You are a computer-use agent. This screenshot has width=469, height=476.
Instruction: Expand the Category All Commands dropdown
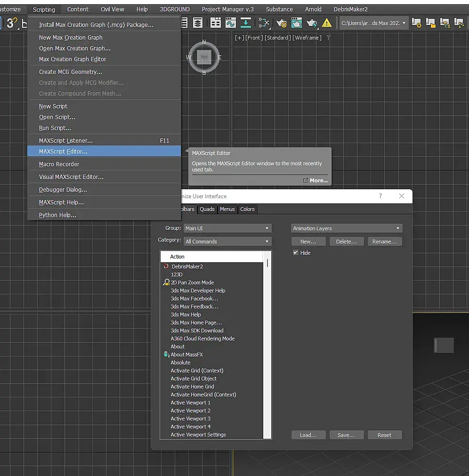point(227,242)
